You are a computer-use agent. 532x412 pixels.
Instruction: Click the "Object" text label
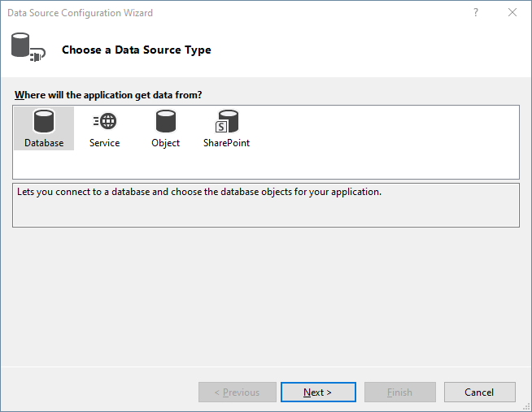pyautogui.click(x=166, y=143)
